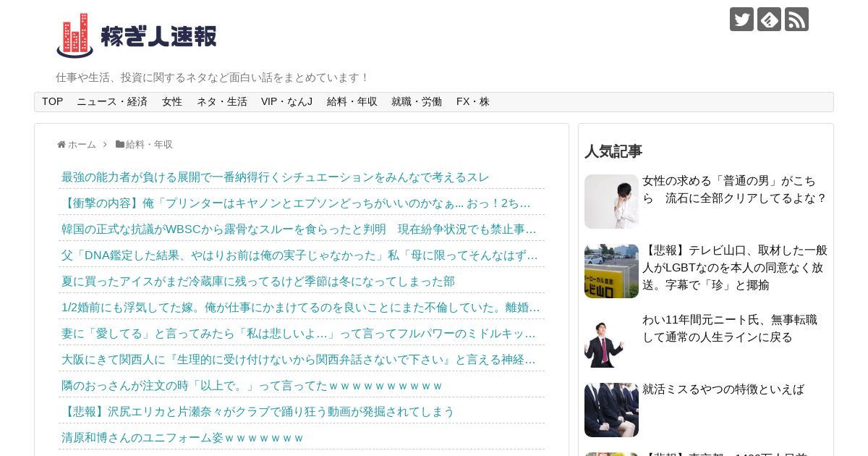
Task: Open 給料・年収 breadcrumb category link
Action: point(149,144)
